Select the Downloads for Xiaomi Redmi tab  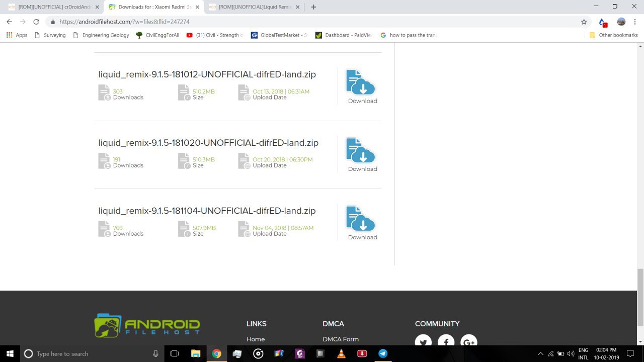coord(153,7)
